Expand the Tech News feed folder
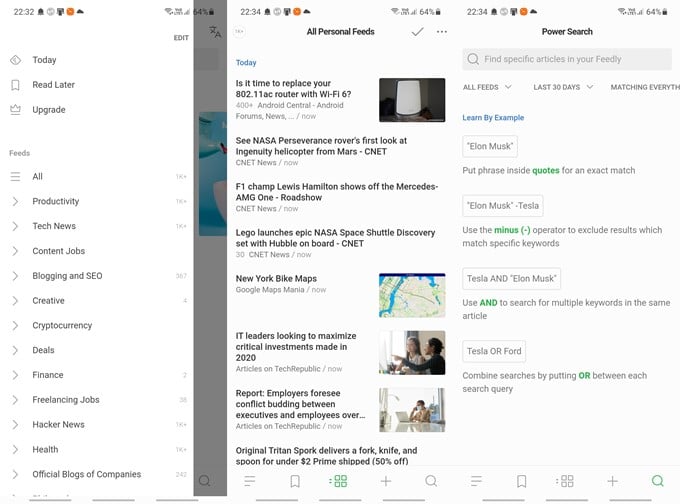 pos(15,226)
